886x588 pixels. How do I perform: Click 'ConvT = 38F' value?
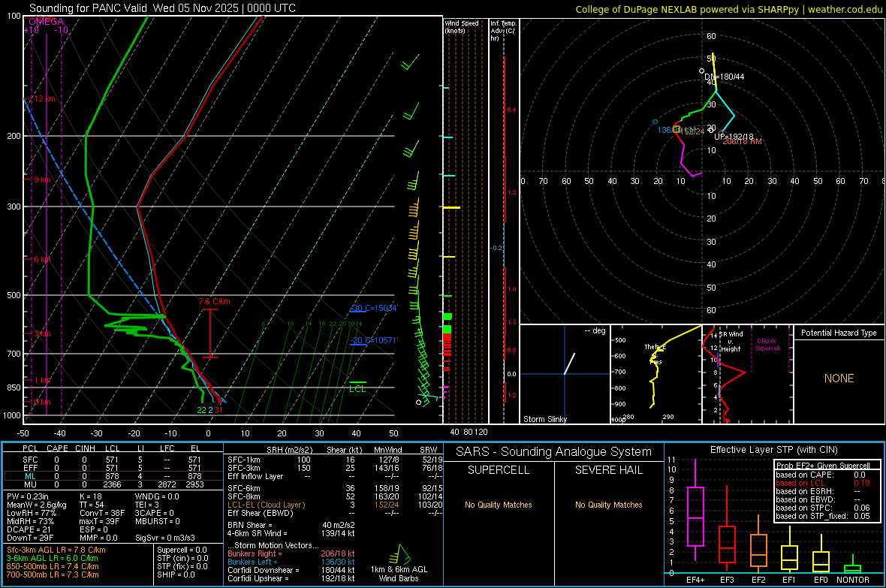click(x=102, y=514)
